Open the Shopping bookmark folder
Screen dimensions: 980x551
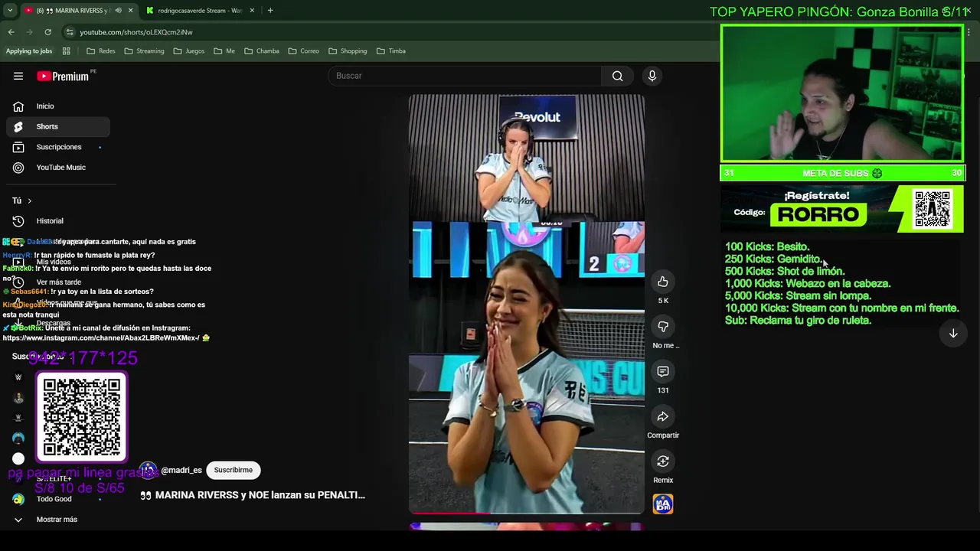pos(348,51)
